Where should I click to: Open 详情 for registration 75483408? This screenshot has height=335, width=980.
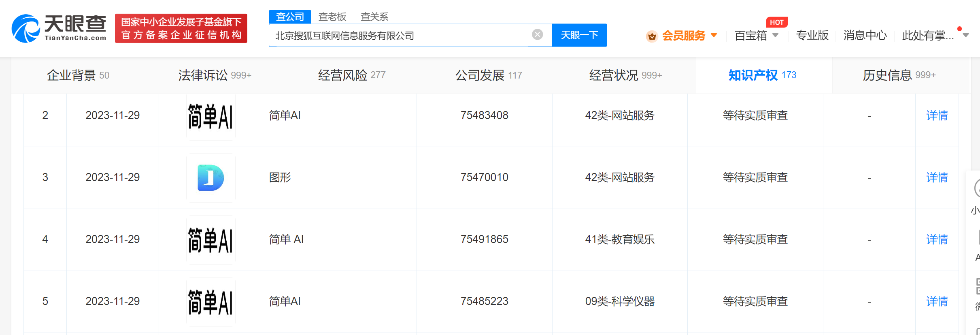pos(937,115)
